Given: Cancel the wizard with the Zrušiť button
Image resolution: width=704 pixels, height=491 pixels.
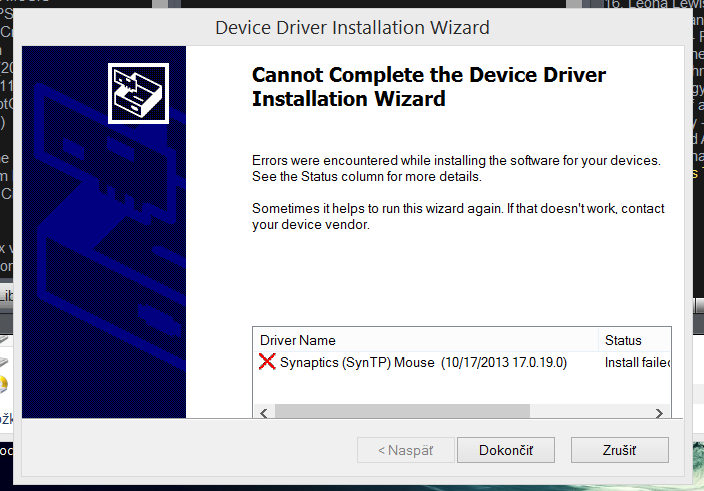Looking at the screenshot, I should (620, 450).
